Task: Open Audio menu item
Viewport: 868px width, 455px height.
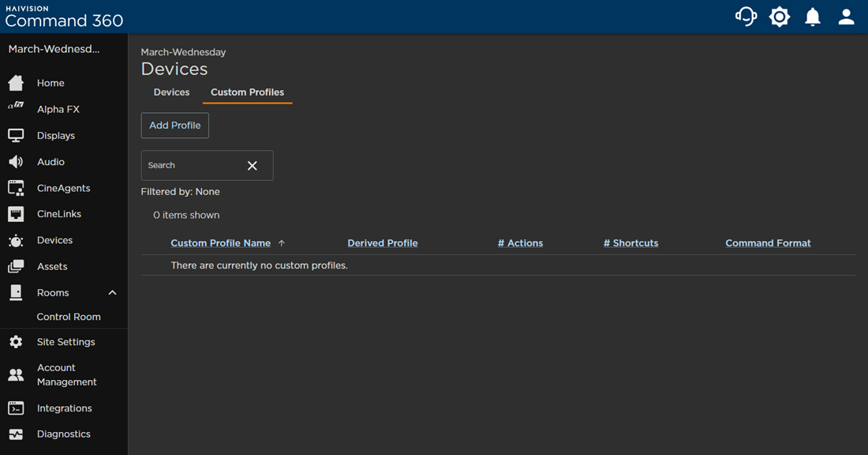Action: (51, 162)
